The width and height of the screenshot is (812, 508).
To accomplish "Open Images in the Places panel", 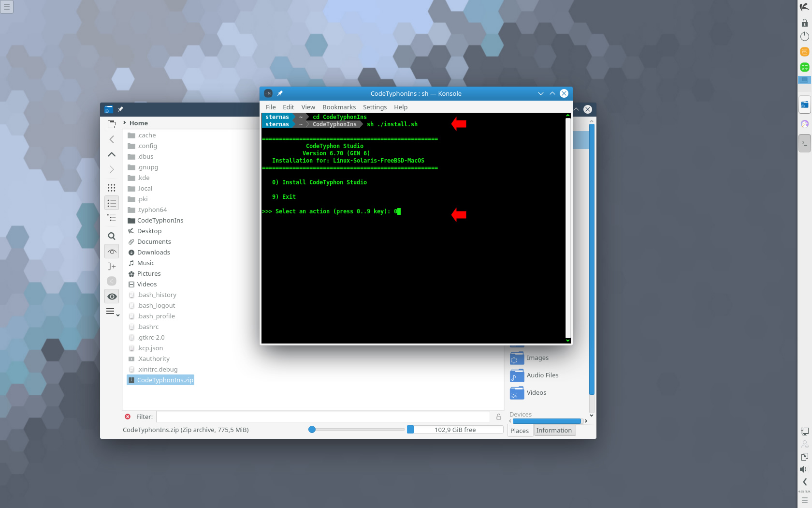I will (x=529, y=358).
